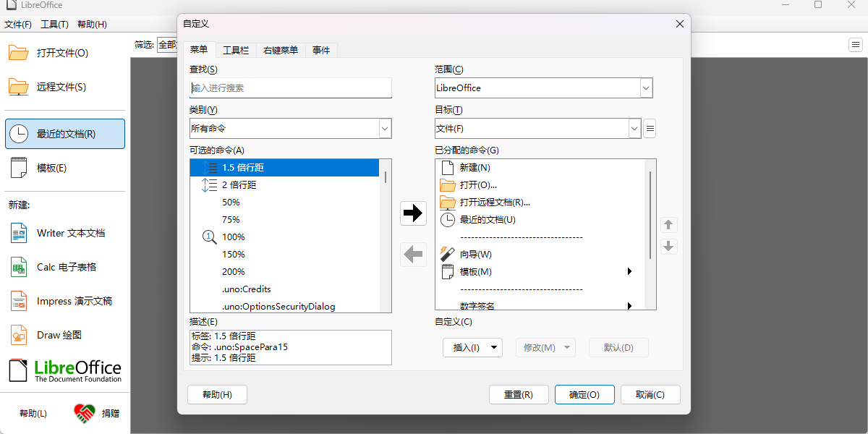This screenshot has width=868, height=434.
Task: Add selected command with the right arrow
Action: pyautogui.click(x=413, y=213)
